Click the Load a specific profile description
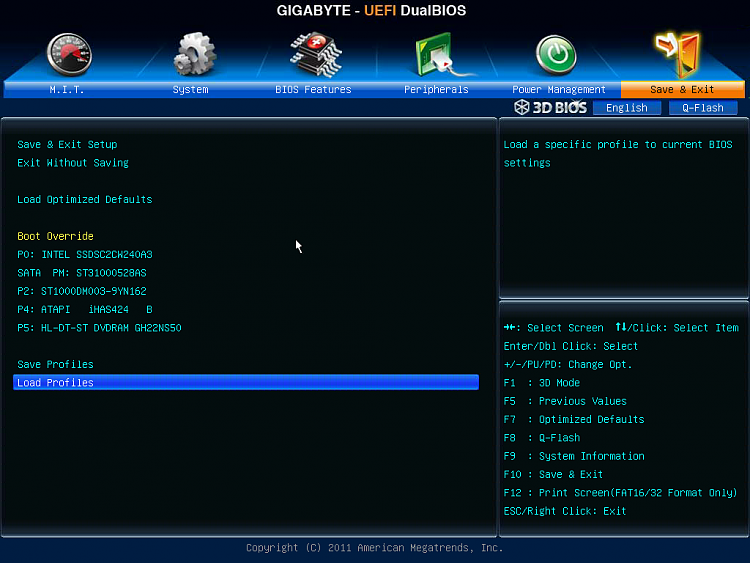This screenshot has height=563, width=750. coord(618,154)
